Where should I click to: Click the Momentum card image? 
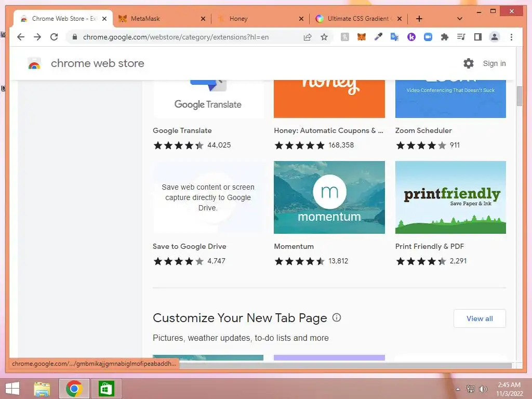[x=329, y=197]
